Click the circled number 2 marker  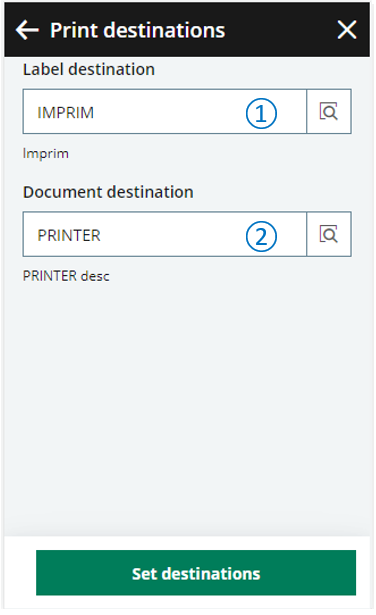click(x=261, y=236)
